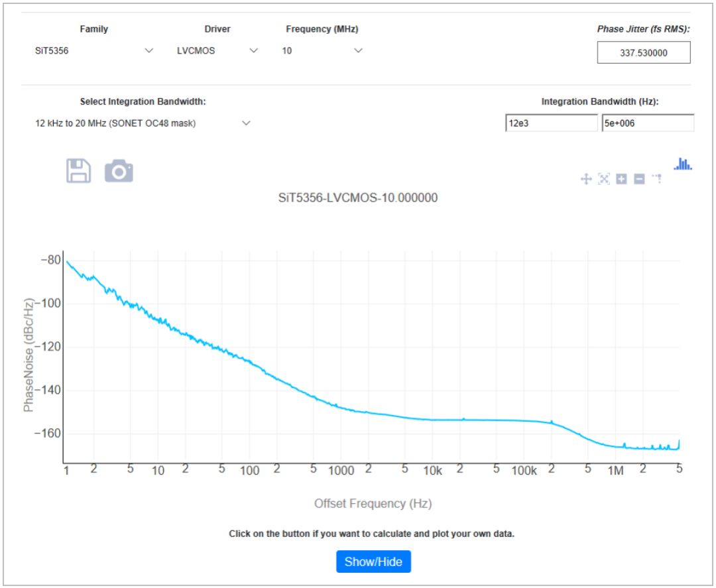716x588 pixels.
Task: Click the Driver column label
Action: (x=217, y=29)
